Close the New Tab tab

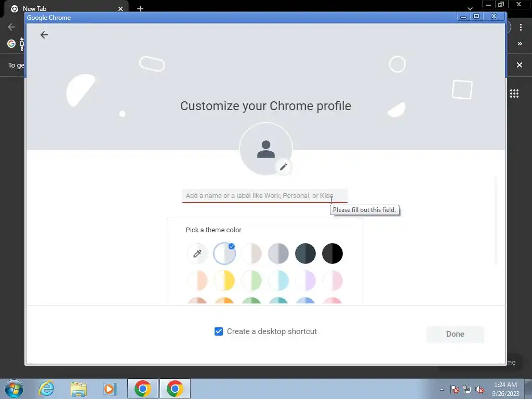click(121, 9)
